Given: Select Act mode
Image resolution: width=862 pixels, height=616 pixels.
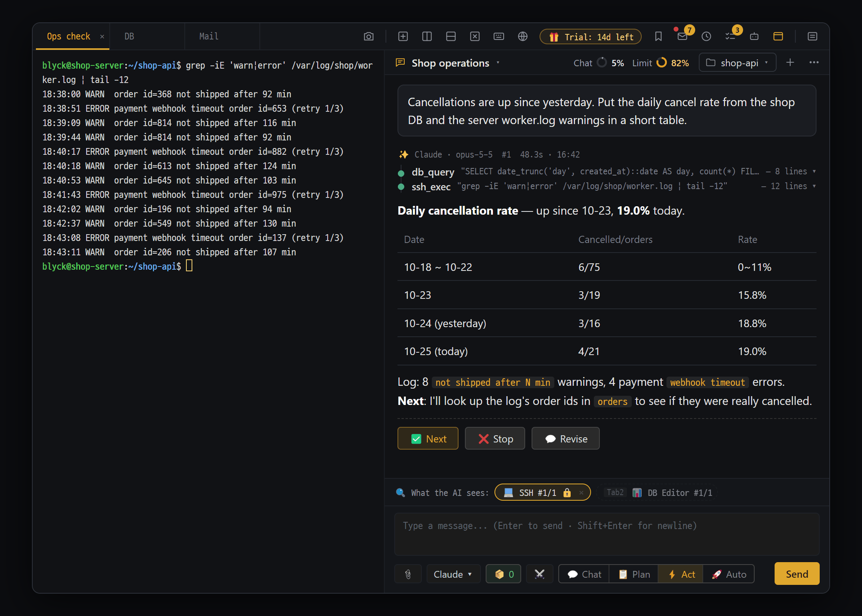Looking at the screenshot, I should point(681,574).
